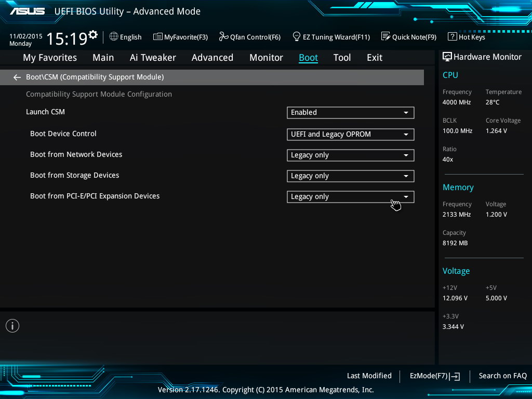532x399 pixels.
Task: Open Boot from PCI-E/PCI Expansion Devices dropdown
Action: pyautogui.click(x=350, y=196)
